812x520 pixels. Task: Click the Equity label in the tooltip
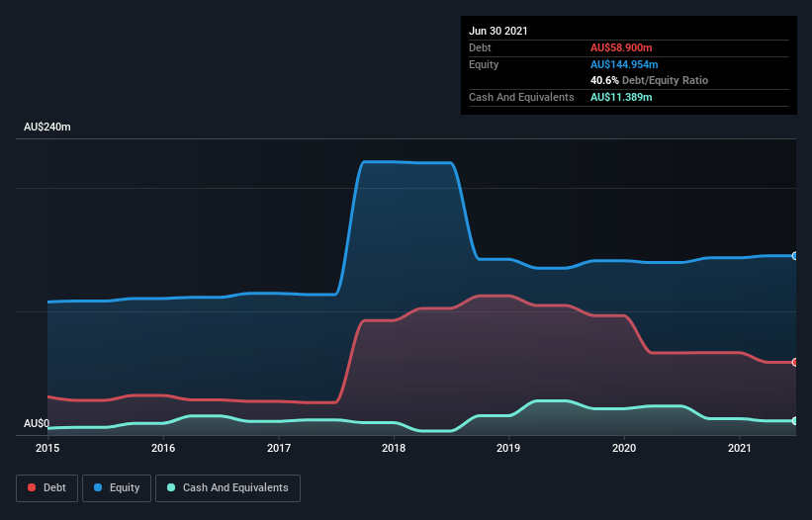point(484,64)
